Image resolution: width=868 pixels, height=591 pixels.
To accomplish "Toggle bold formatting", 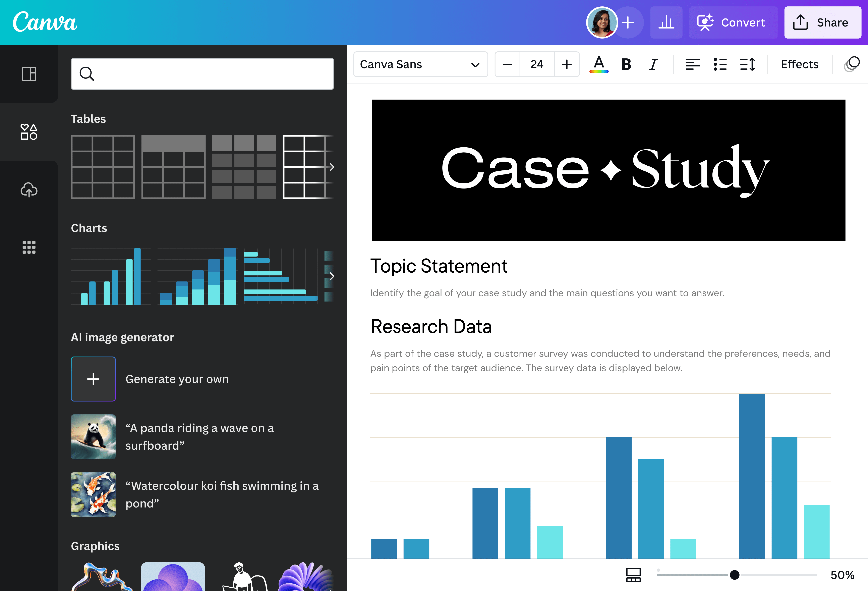I will click(x=626, y=64).
